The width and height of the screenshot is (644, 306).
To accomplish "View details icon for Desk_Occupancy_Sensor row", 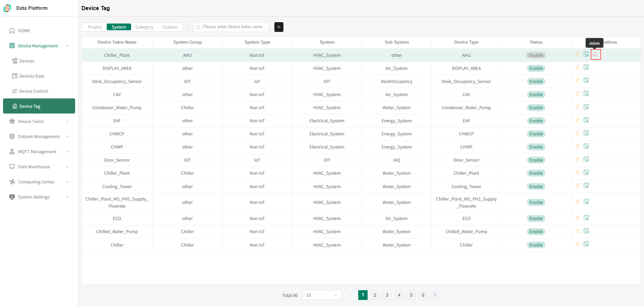I will pyautogui.click(x=586, y=80).
